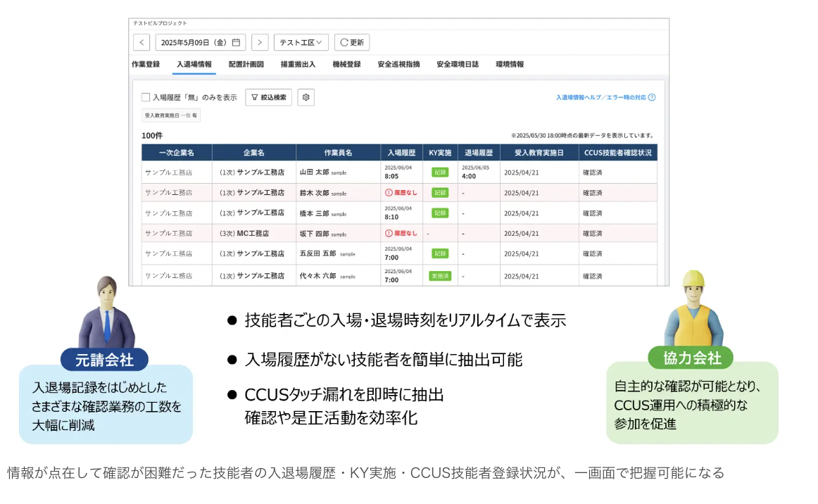Enable 入場履歴「無」のみを表示 checkbox
Image resolution: width=818 pixels, height=504 pixels.
tap(146, 98)
